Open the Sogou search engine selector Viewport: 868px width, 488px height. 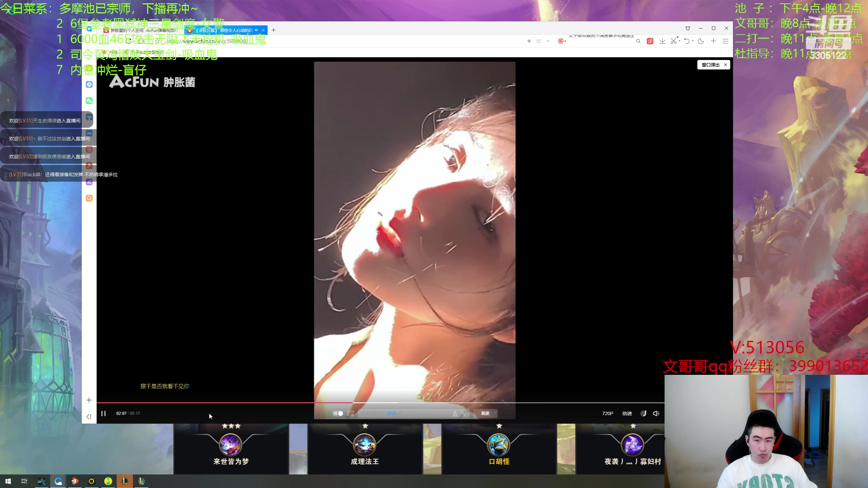(x=562, y=41)
